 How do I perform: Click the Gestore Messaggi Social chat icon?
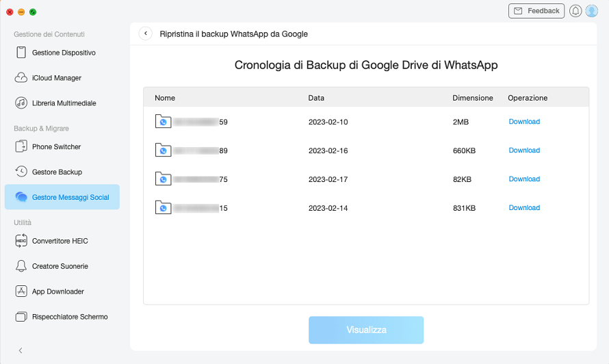[21, 197]
